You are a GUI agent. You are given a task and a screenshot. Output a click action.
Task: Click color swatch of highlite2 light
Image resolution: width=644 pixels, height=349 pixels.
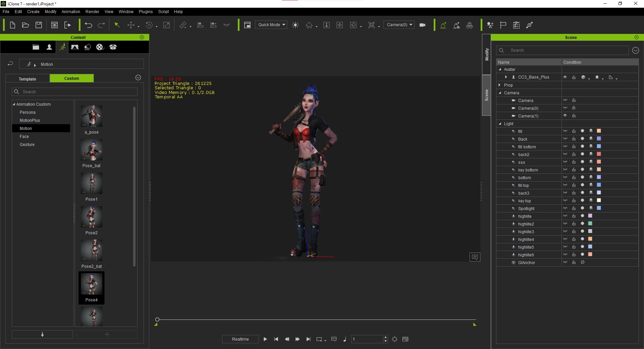[x=590, y=223]
